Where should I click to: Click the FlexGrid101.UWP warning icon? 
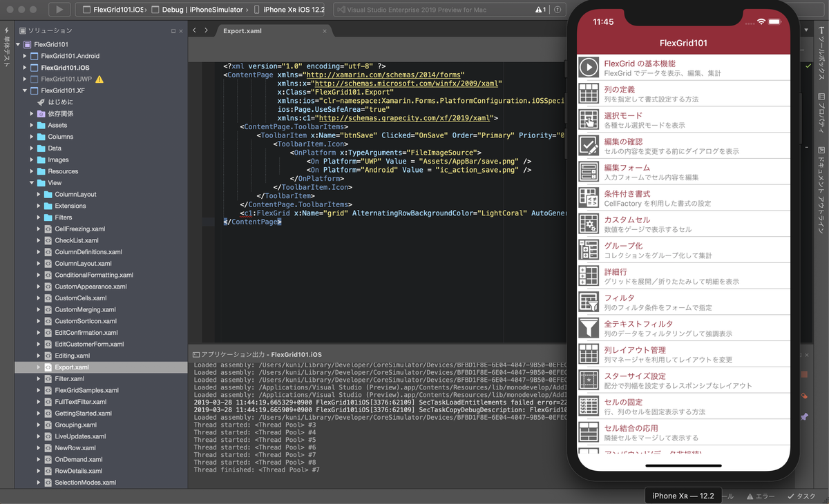[99, 79]
